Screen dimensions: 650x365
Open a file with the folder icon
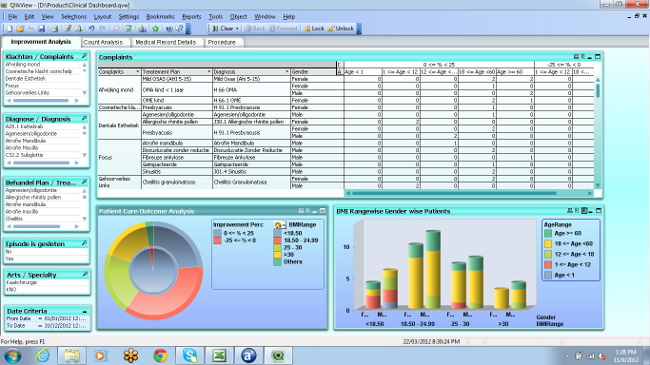[20, 29]
